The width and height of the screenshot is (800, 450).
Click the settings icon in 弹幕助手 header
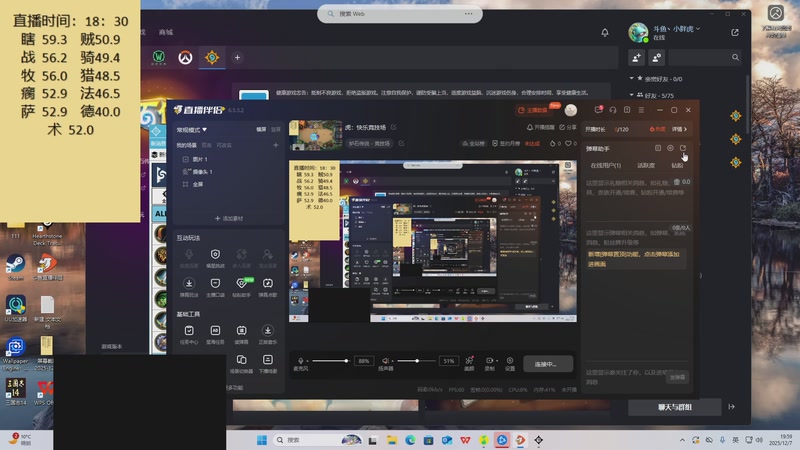point(670,148)
